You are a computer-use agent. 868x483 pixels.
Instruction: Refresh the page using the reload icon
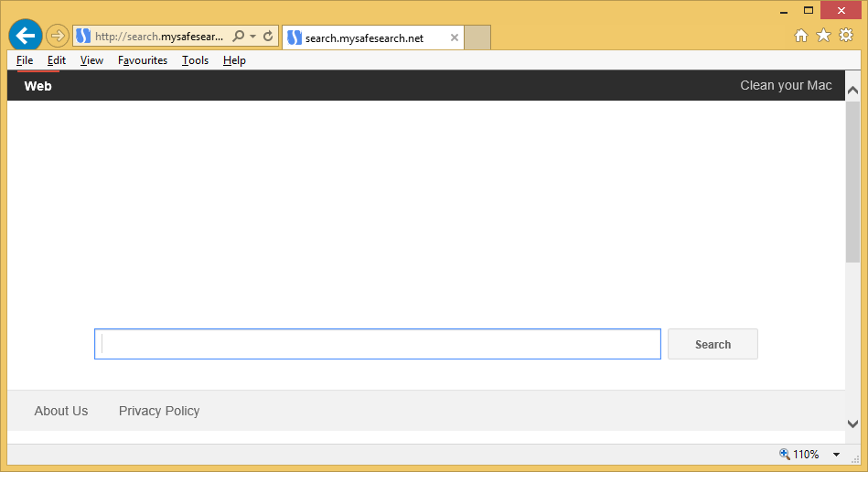coord(268,37)
